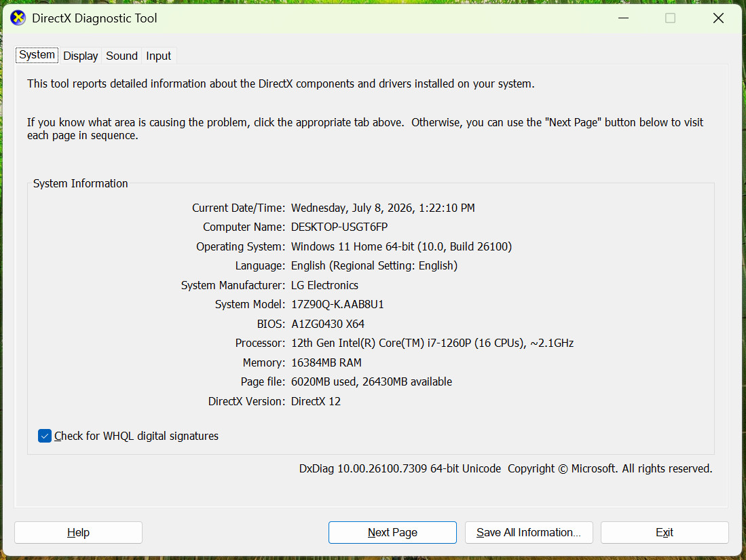This screenshot has width=746, height=560.
Task: Click the BIOS value A1ZG0430 X64
Action: point(328,324)
